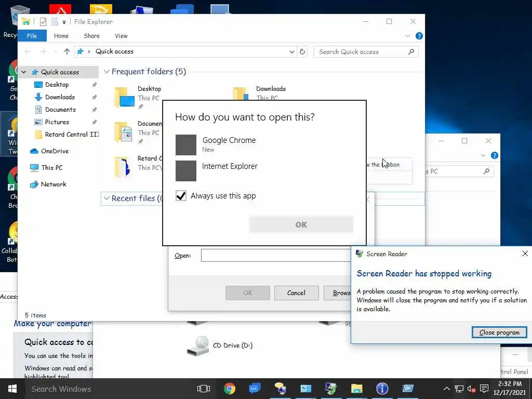The width and height of the screenshot is (532, 399).
Task: Open the File Explorer taskbar icon
Action: click(x=356, y=389)
